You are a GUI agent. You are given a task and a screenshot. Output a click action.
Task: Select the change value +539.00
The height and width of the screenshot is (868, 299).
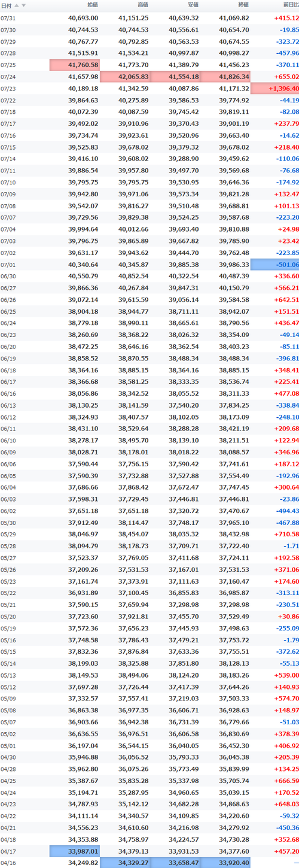pos(285,675)
